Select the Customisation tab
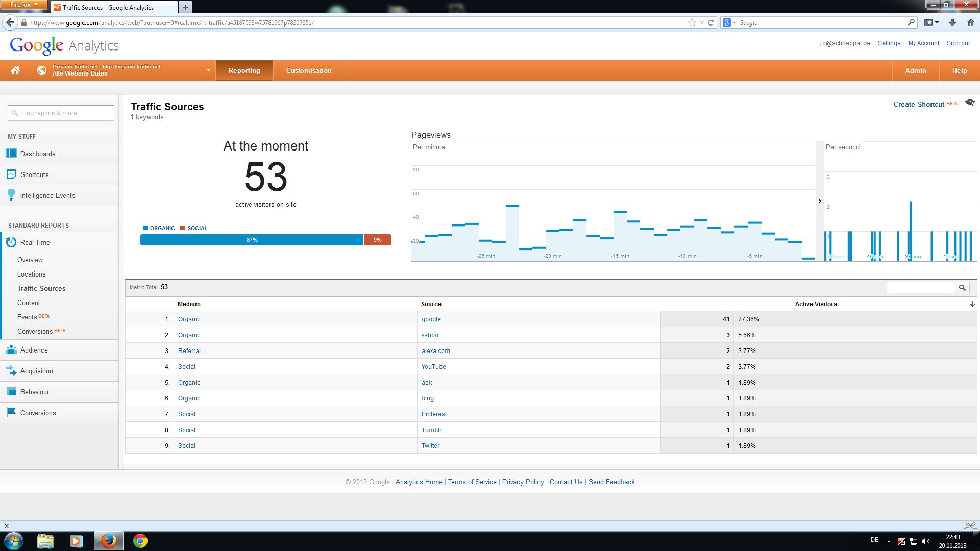980x551 pixels. pyautogui.click(x=308, y=70)
